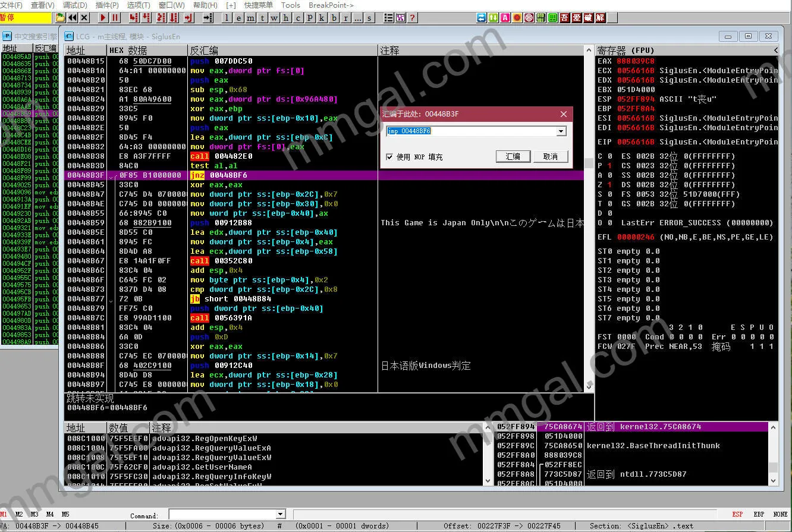Viewport: 792px width, 532px height.
Task: Click the Open file folder icon
Action: coord(61,18)
